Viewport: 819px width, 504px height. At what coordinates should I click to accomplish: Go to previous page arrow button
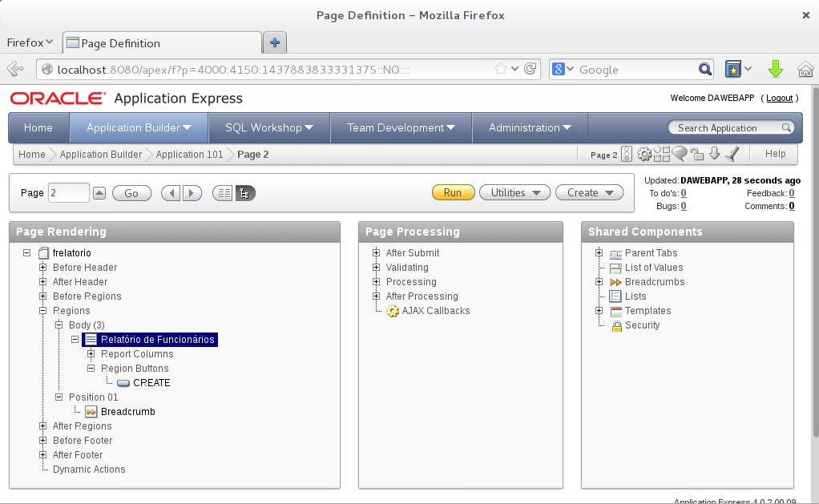coord(171,193)
